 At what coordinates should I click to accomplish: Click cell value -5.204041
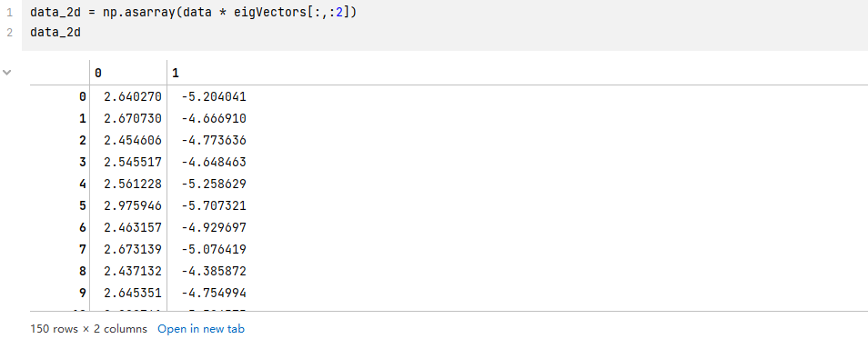point(214,96)
